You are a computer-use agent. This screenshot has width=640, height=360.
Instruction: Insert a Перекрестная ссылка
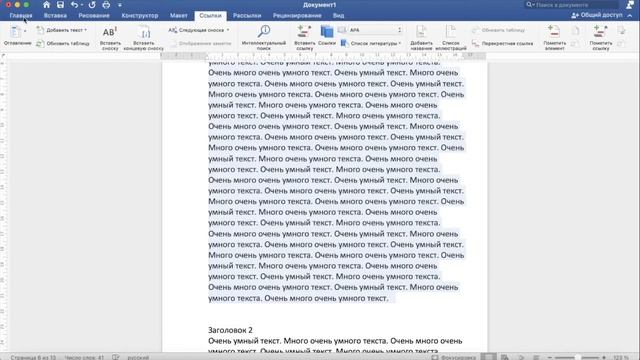502,43
